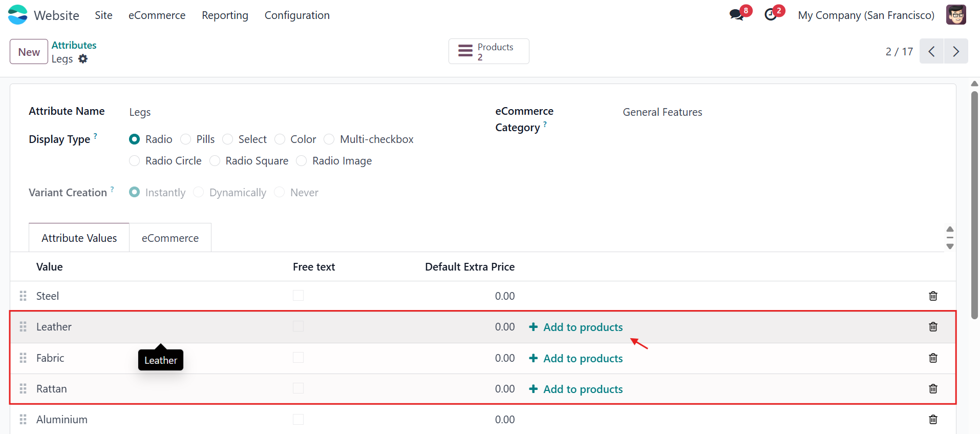Open the chat messages icon
This screenshot has height=434, width=980.
(x=737, y=15)
